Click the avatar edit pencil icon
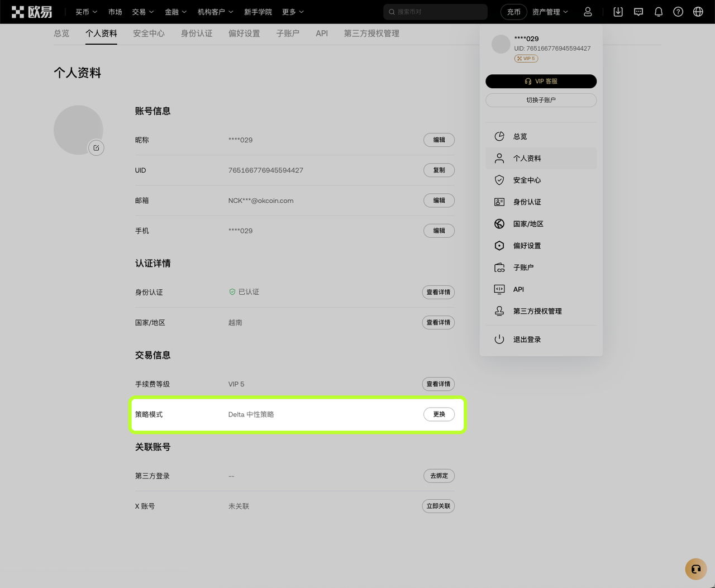The height and width of the screenshot is (588, 715). (x=96, y=148)
